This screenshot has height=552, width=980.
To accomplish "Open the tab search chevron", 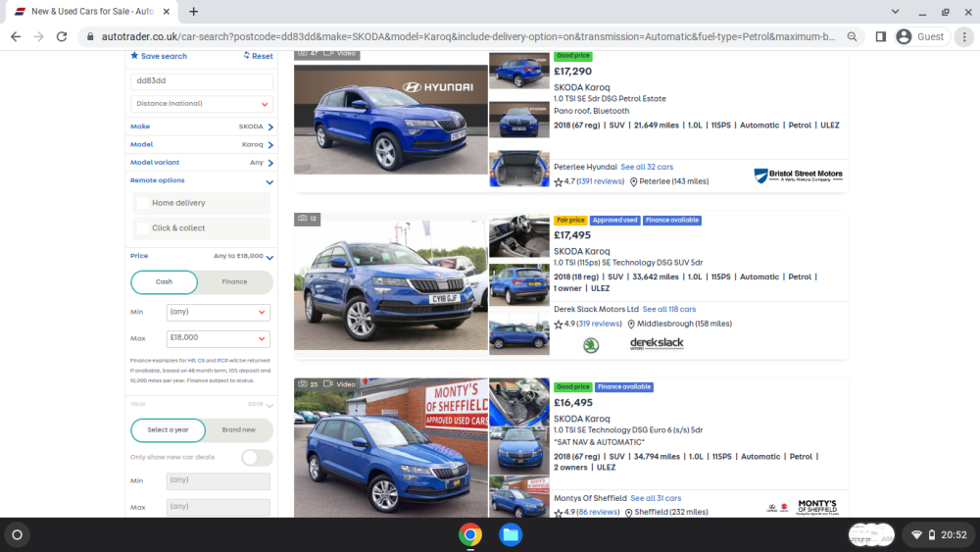I will [895, 11].
